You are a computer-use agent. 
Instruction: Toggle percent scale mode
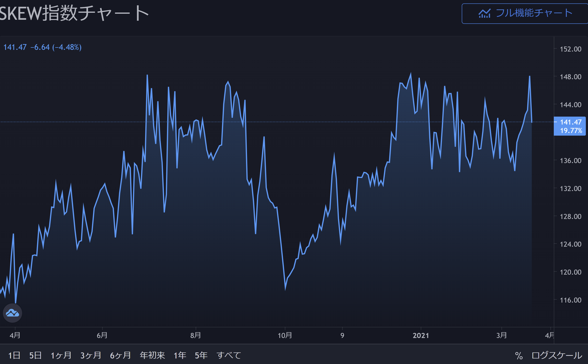point(519,356)
